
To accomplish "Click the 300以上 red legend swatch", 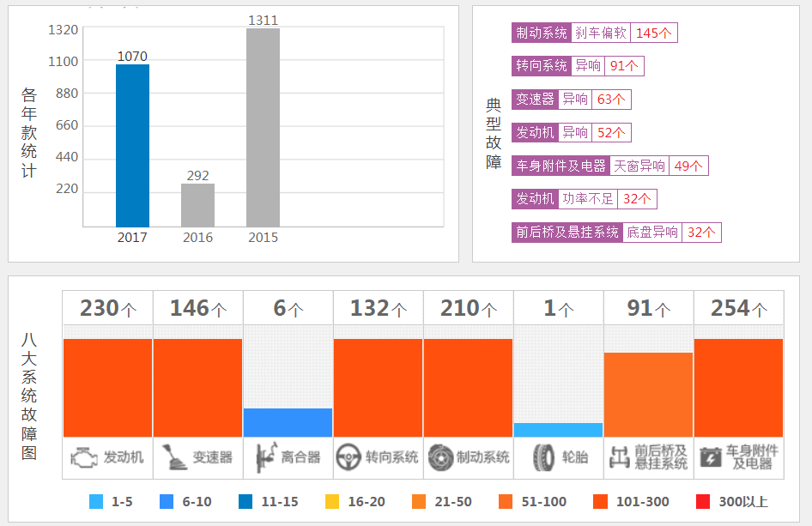I will coord(704,501).
